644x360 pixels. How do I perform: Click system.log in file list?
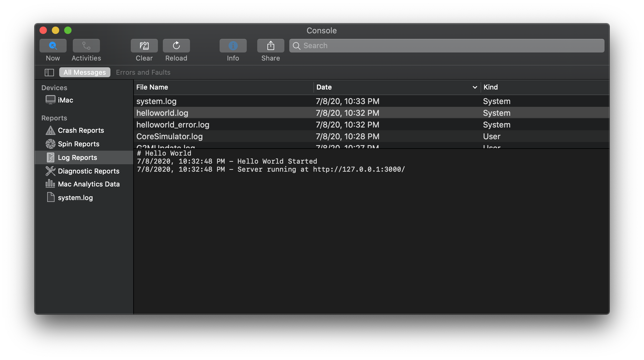(156, 101)
